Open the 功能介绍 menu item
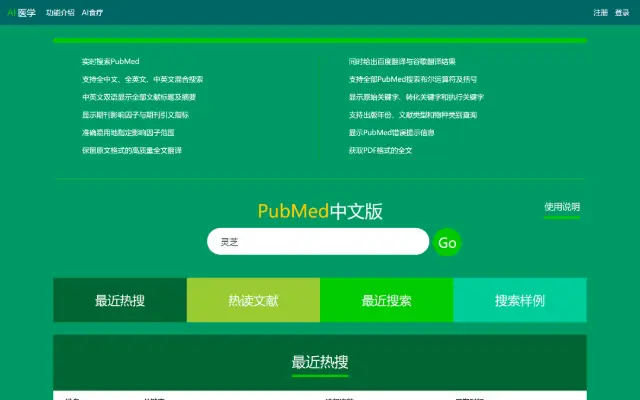This screenshot has width=640, height=400. coord(60,13)
